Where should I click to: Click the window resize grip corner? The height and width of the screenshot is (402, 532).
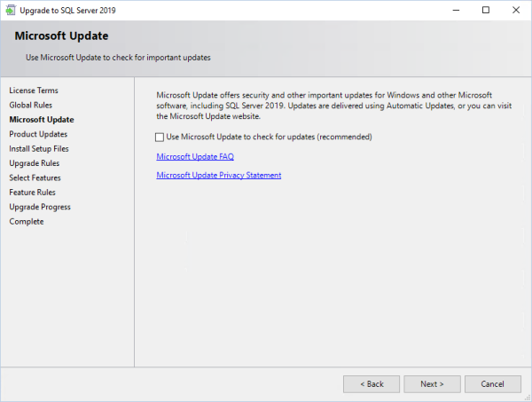click(528, 398)
